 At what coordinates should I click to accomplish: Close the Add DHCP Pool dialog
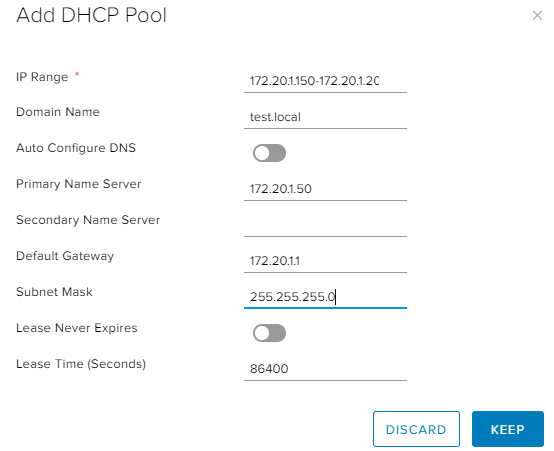(537, 16)
